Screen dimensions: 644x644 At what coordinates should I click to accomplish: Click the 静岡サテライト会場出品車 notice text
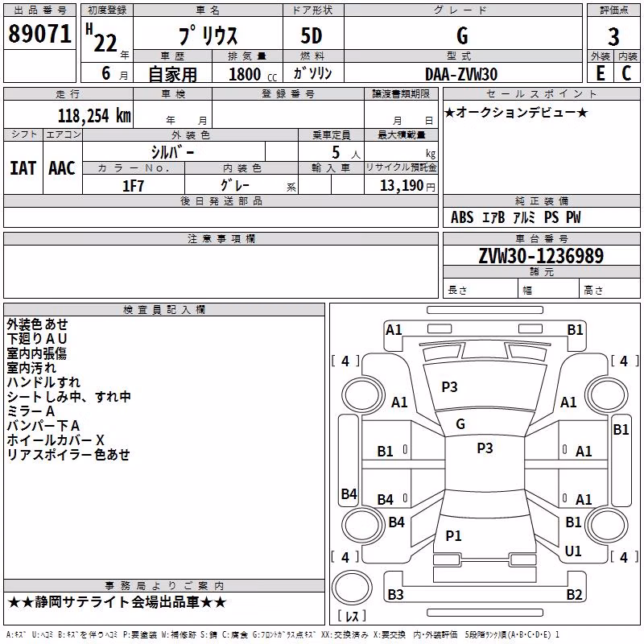117,602
